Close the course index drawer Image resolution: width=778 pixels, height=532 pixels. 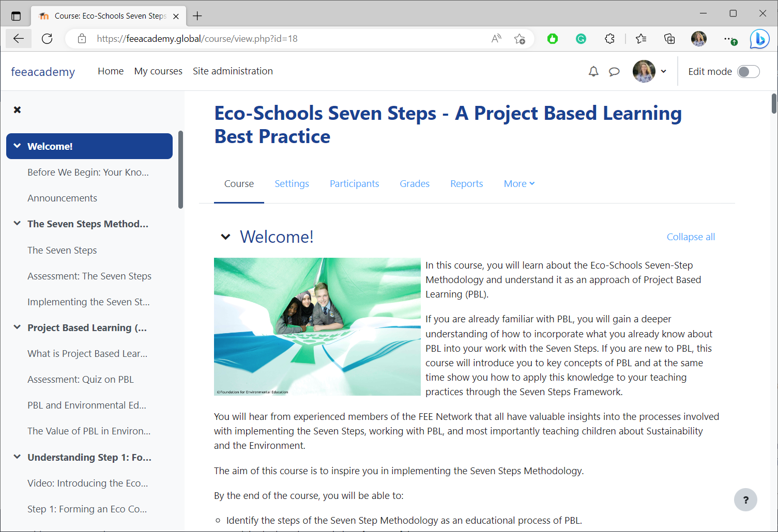(17, 109)
